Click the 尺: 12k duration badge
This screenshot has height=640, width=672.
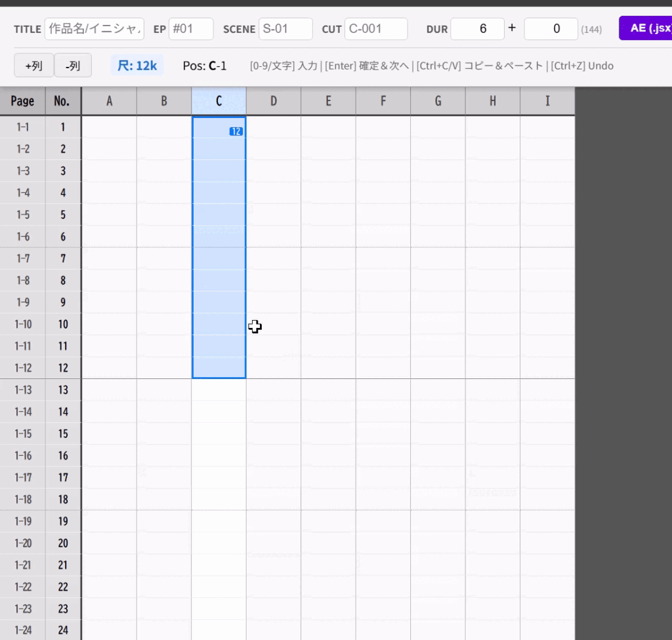137,66
